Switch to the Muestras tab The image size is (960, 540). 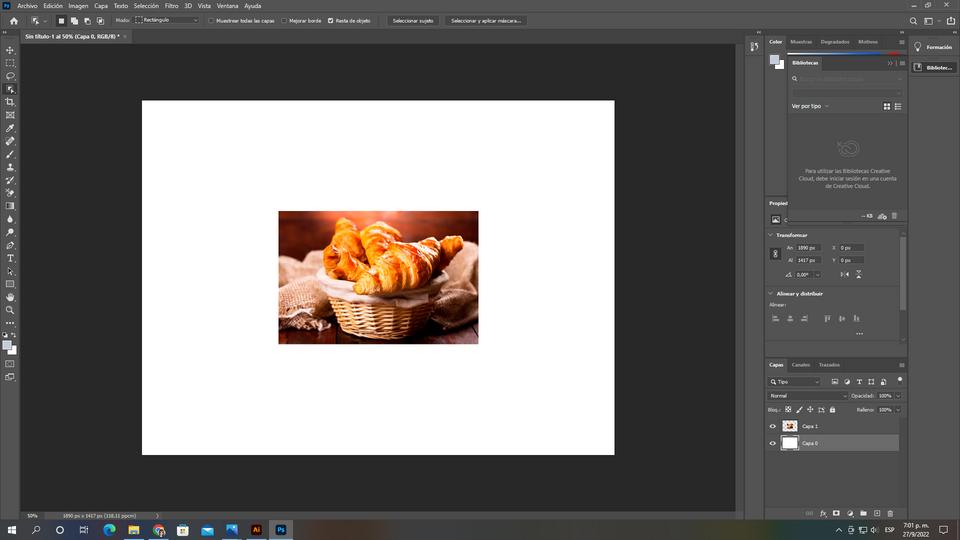click(x=801, y=42)
